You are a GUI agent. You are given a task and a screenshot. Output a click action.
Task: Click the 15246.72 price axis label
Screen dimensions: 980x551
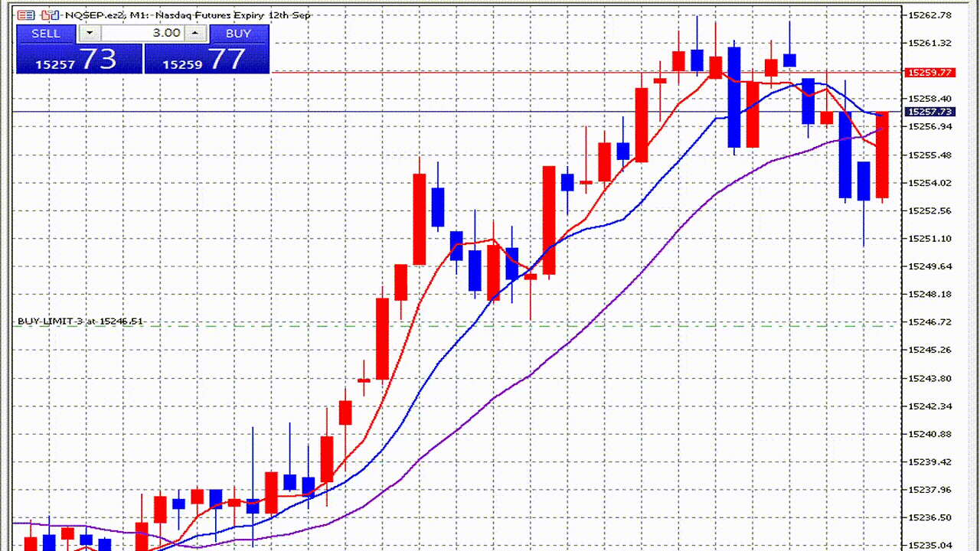pyautogui.click(x=929, y=322)
